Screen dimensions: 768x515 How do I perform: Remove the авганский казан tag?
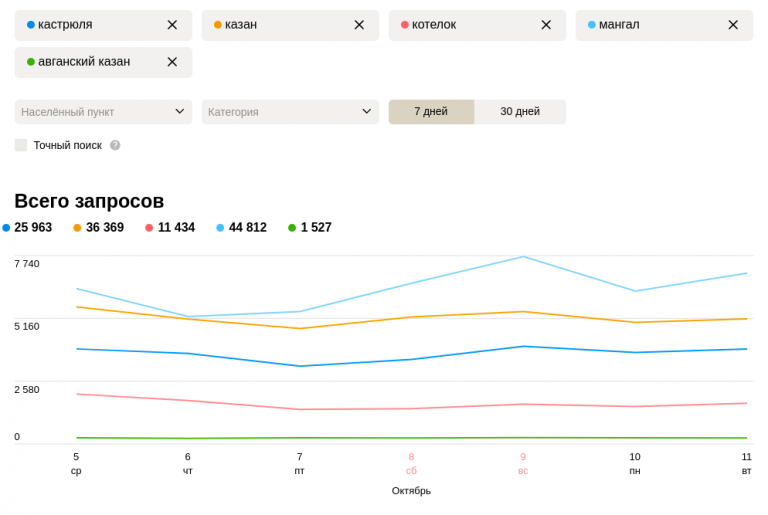[172, 62]
